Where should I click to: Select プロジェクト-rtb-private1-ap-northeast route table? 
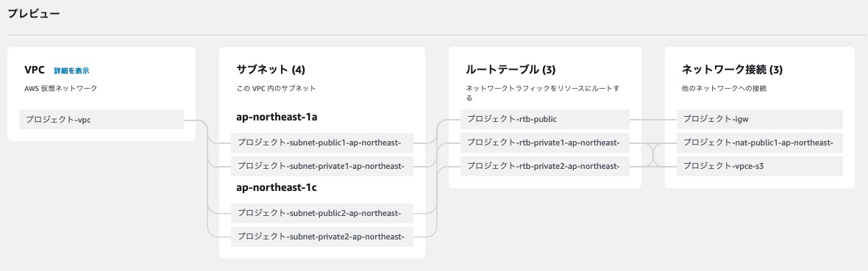tap(545, 142)
